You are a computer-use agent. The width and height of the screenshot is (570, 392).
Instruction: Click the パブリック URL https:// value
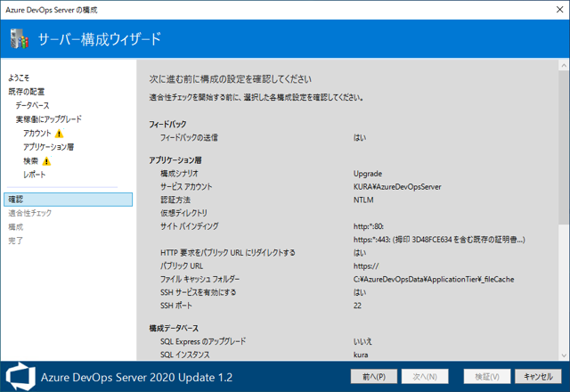pyautogui.click(x=366, y=266)
